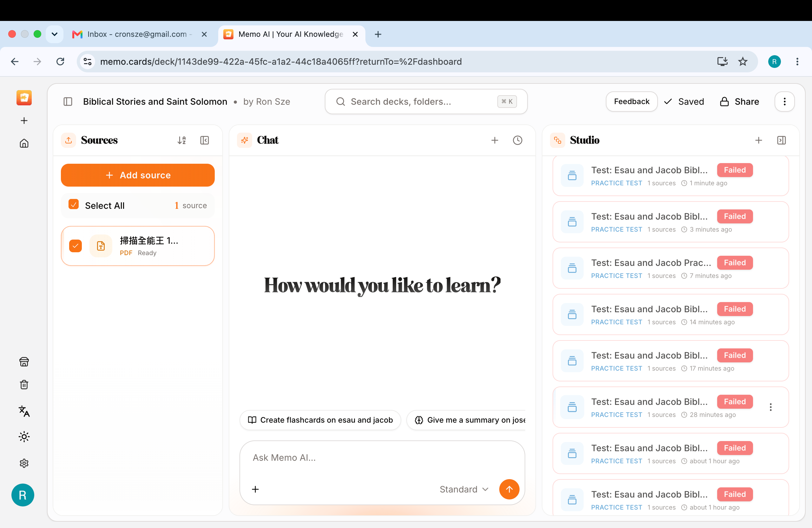Open the test from 1 minute ago

click(x=671, y=176)
